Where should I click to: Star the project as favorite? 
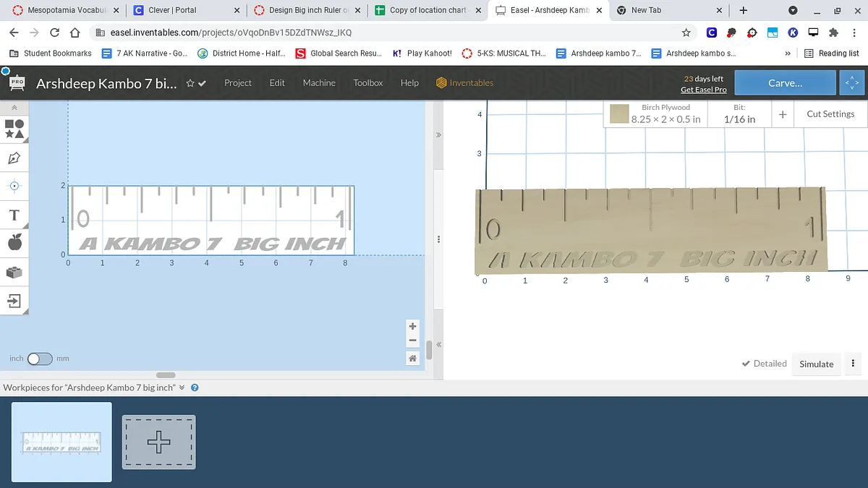pyautogui.click(x=190, y=83)
